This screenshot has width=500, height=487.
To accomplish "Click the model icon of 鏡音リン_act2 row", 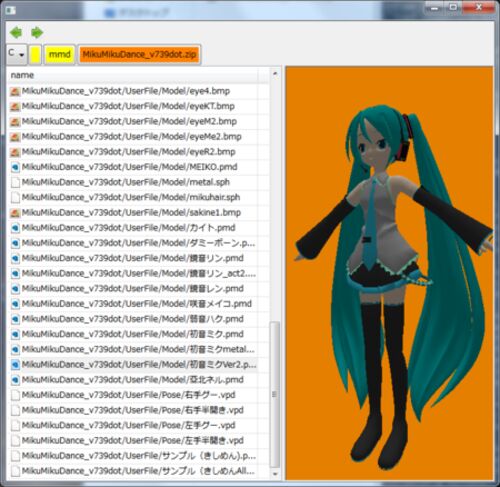I will pyautogui.click(x=15, y=274).
